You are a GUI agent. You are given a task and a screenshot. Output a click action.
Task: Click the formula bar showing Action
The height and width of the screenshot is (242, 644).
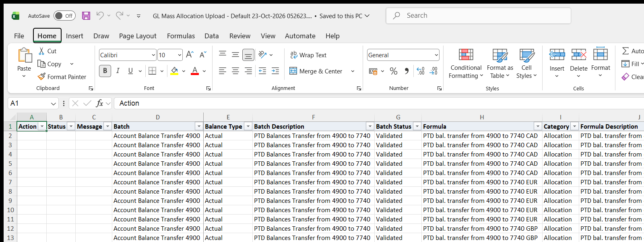(x=378, y=103)
